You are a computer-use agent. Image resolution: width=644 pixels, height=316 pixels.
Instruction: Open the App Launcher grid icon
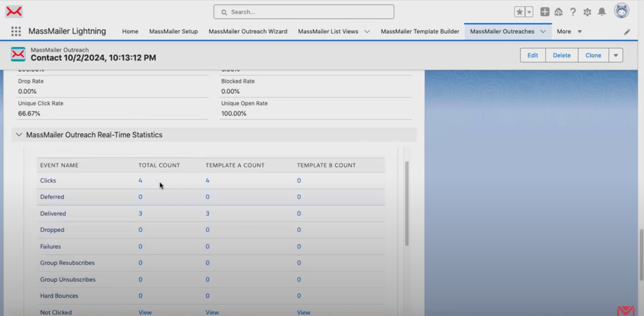[16, 31]
